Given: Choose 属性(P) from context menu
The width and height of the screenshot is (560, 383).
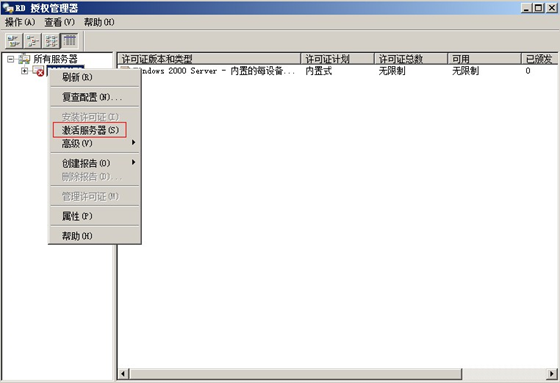Looking at the screenshot, I should 95,216.
